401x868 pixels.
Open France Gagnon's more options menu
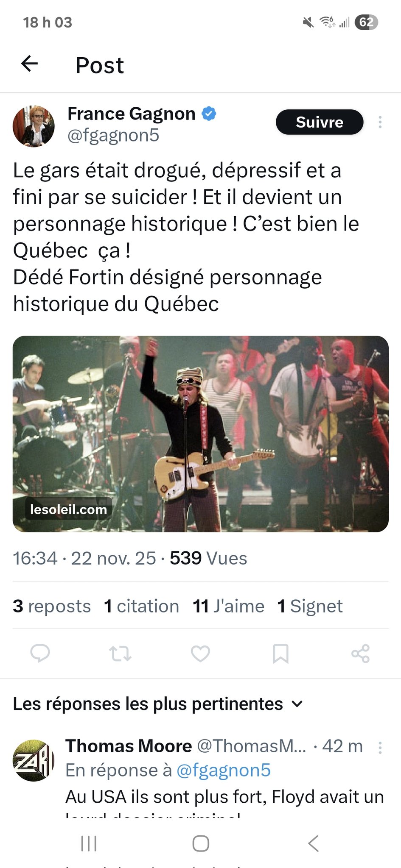coord(380,122)
